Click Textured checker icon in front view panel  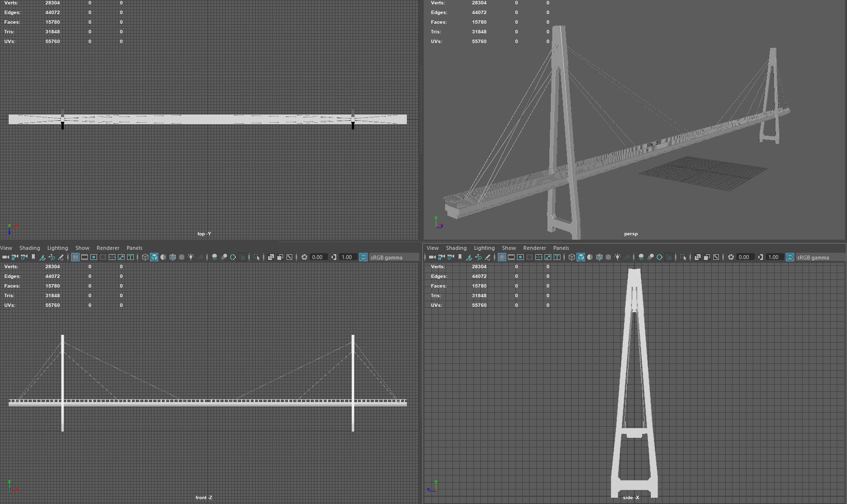pos(182,257)
